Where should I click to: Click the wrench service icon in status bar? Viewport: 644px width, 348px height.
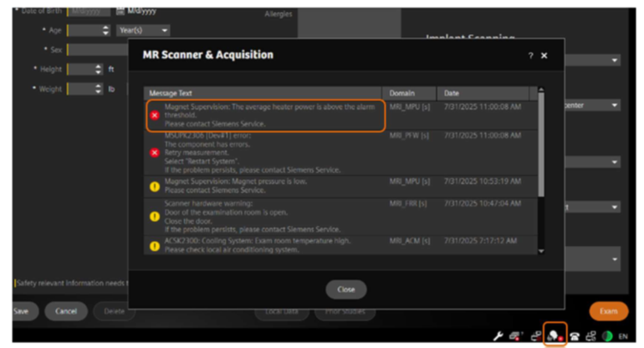(x=499, y=335)
